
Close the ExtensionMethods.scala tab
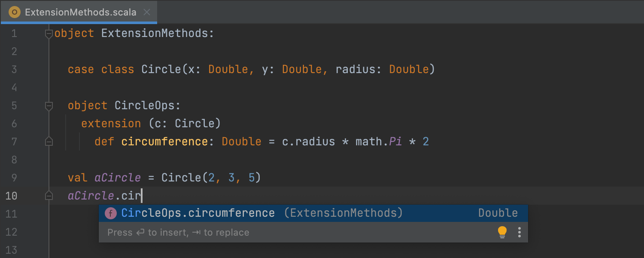[147, 12]
